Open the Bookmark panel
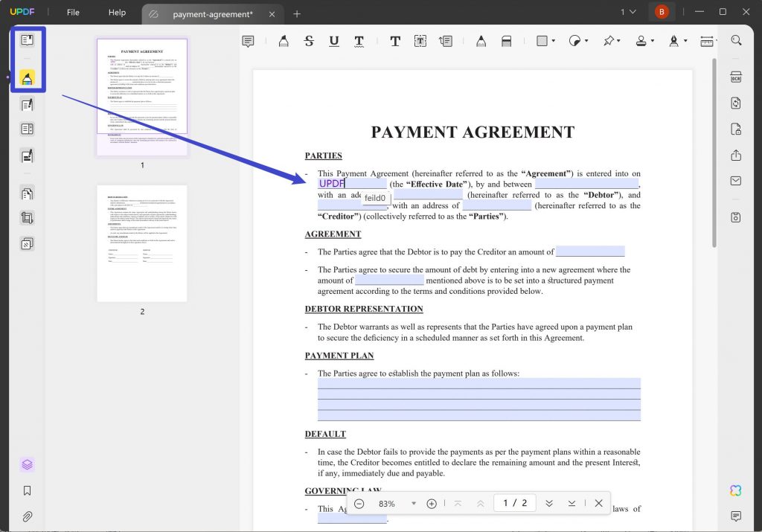 27,490
